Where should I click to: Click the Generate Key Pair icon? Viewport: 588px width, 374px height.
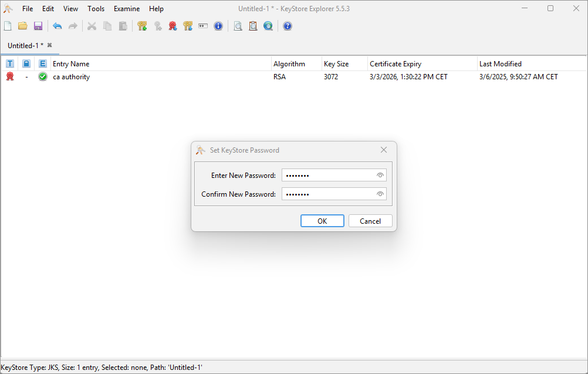click(x=142, y=26)
